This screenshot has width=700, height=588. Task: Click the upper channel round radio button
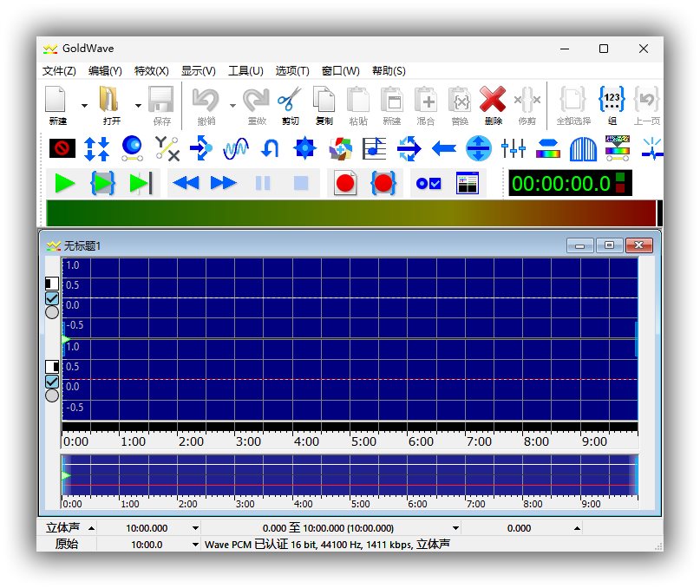pos(52,312)
